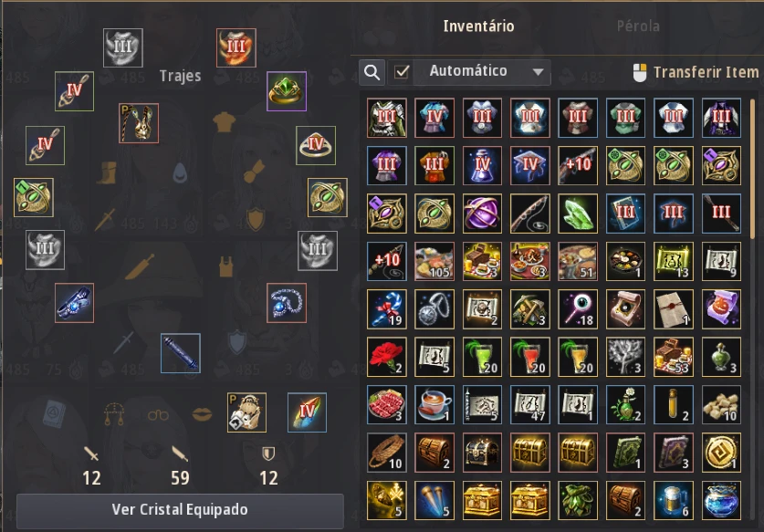Select the cup of tea item
Viewport: 764px width, 532px height.
pyautogui.click(x=434, y=405)
